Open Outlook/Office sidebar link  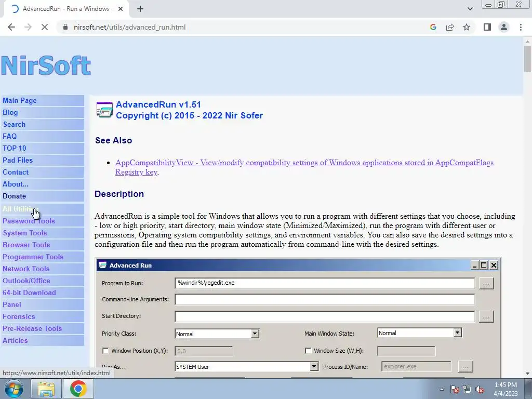[x=26, y=281]
